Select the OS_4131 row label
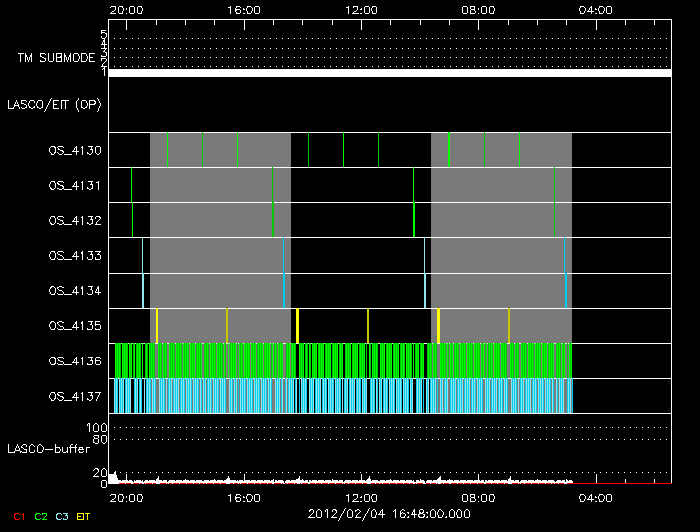The image size is (700, 532). [75, 186]
